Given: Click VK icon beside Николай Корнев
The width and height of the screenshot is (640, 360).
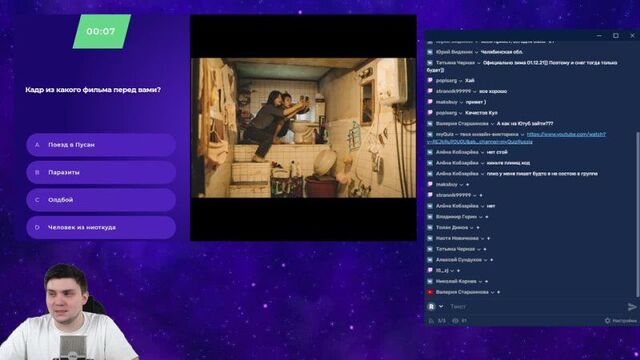Looking at the screenshot, I should click(x=430, y=281).
